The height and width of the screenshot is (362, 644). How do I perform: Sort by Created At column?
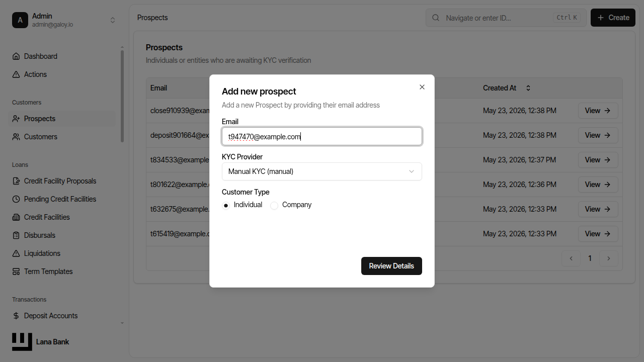507,88
